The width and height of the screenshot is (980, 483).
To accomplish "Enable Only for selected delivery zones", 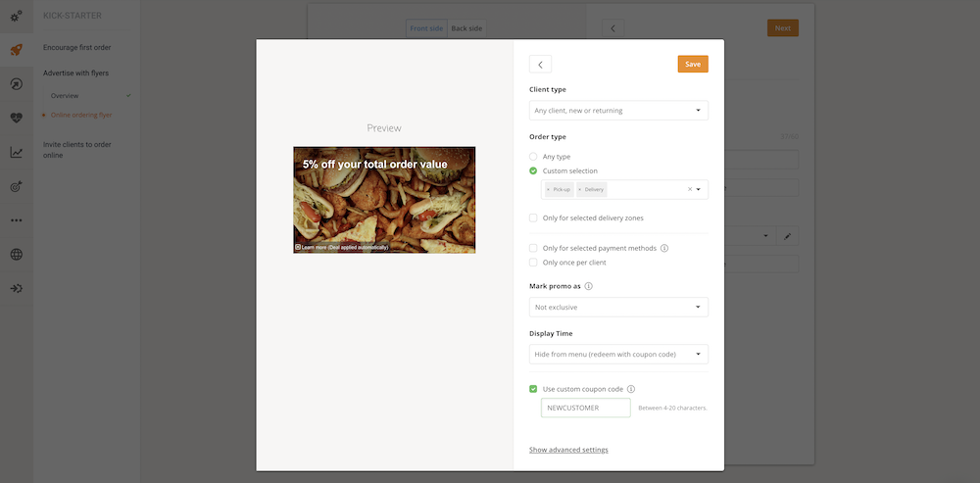I will coord(533,218).
